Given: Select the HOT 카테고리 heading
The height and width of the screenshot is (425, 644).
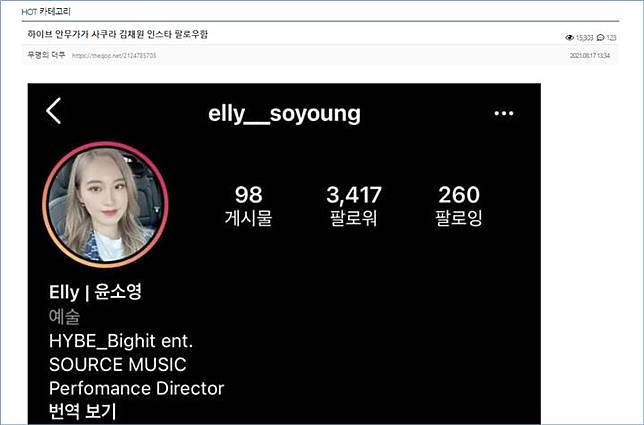Looking at the screenshot, I should (46, 12).
